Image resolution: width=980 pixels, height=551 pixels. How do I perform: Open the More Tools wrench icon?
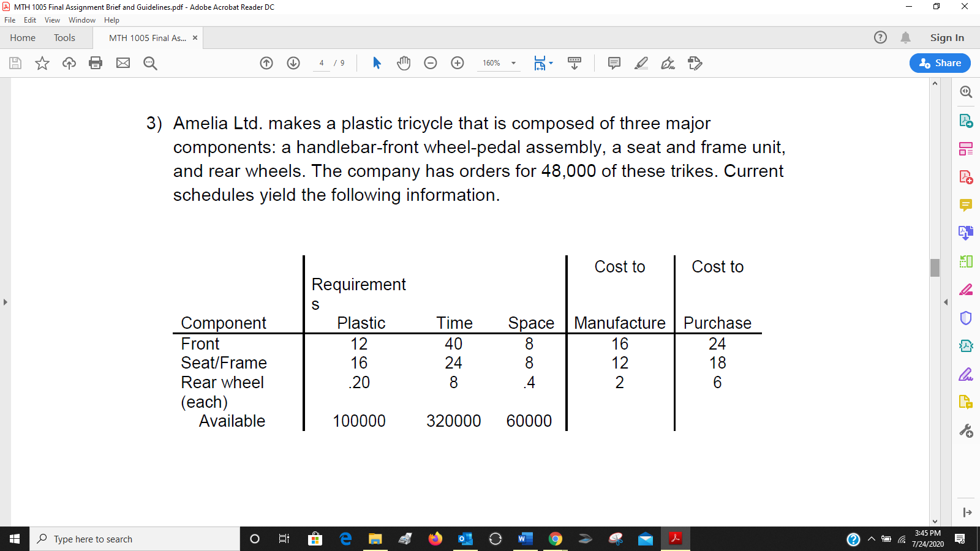[966, 431]
